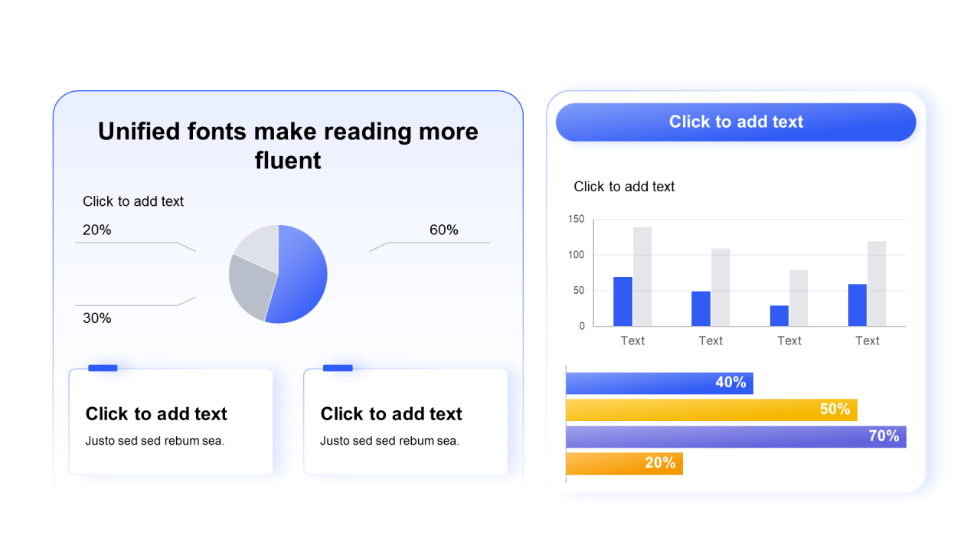Select the slide title about unified fonts

pos(288,145)
